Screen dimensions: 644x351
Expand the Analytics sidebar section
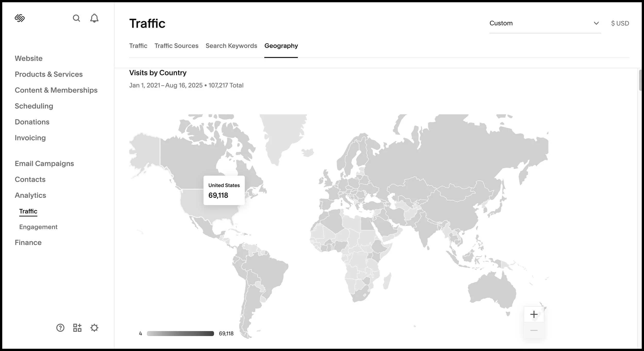(x=30, y=195)
